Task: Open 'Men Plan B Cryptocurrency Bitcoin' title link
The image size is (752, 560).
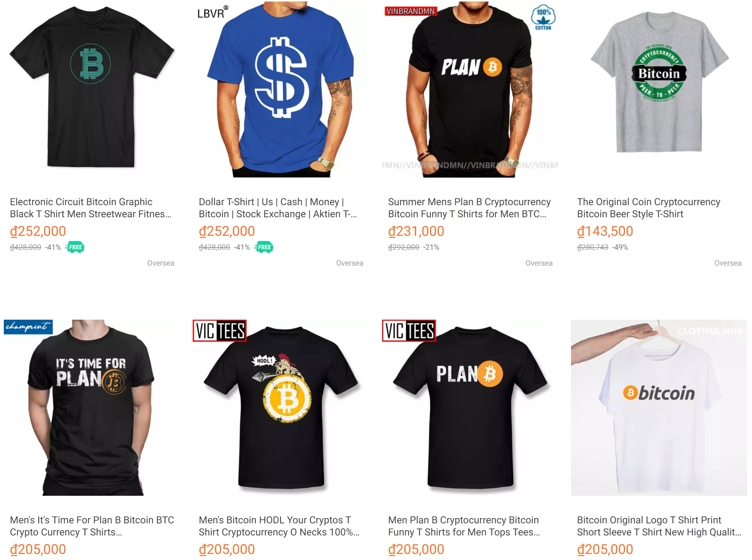Action: [464, 526]
